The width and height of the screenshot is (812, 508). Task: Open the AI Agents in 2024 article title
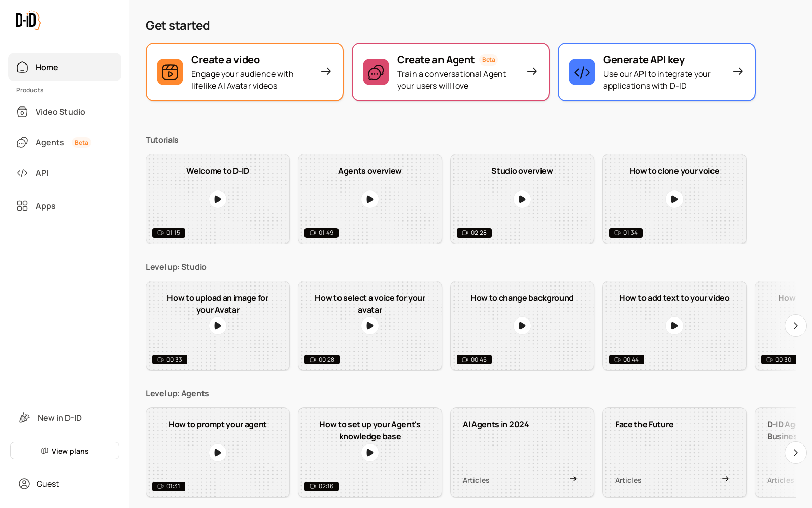tap(496, 424)
